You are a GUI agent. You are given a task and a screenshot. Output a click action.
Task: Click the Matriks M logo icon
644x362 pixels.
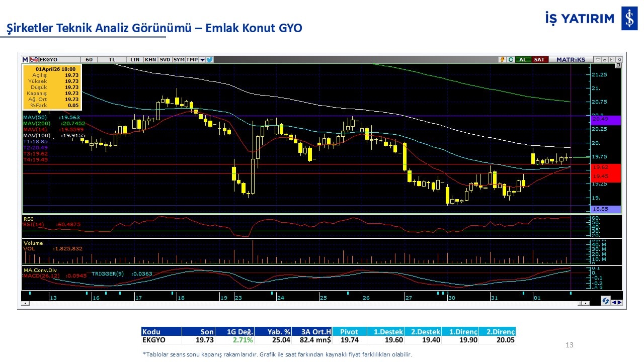pyautogui.click(x=25, y=59)
